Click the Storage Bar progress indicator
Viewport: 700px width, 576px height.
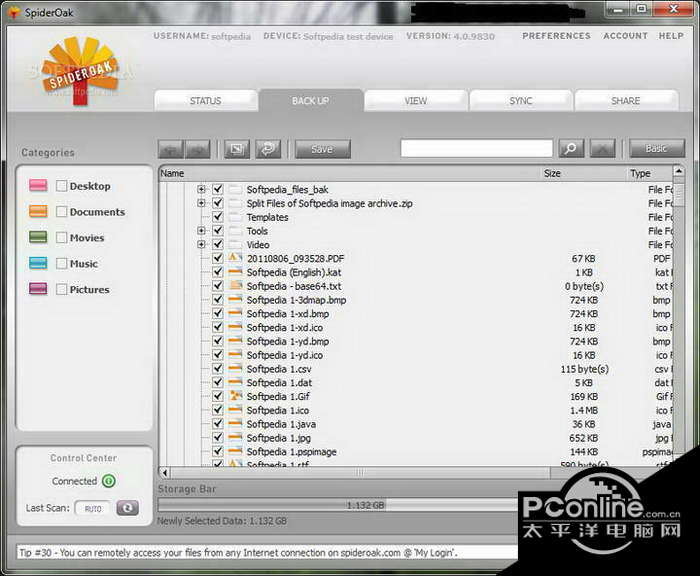click(x=338, y=505)
